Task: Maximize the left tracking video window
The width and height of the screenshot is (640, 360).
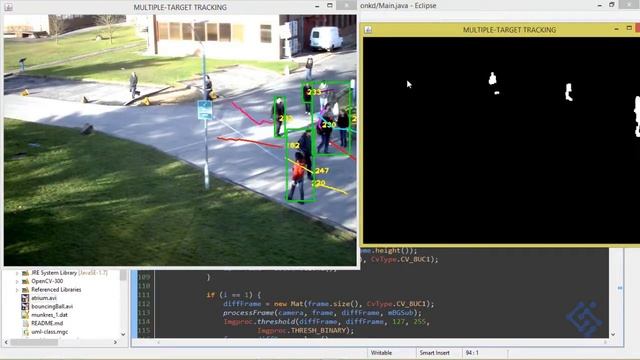Action: pos(330,6)
